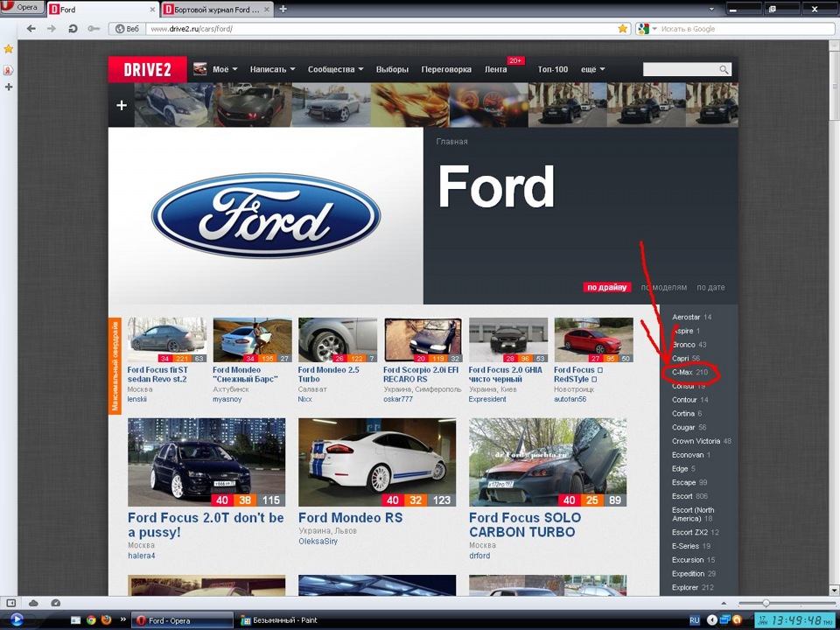Select the по драйву sorting tab

(x=607, y=288)
